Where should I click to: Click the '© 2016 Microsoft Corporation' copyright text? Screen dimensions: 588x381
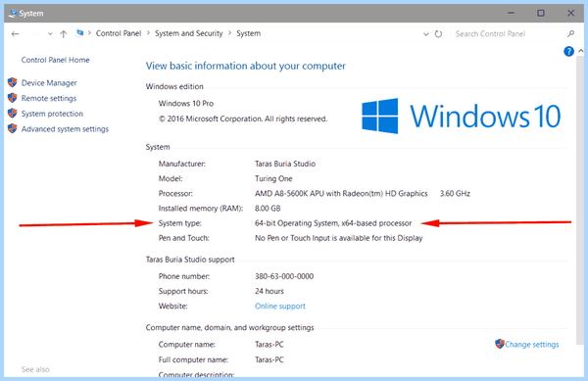coord(243,119)
